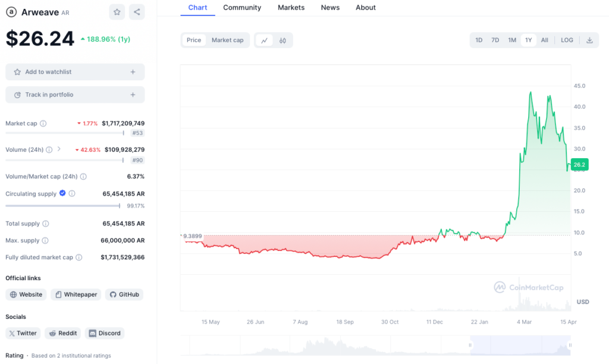Click the circulating supply progress bar
The image size is (609, 364).
(61, 205)
